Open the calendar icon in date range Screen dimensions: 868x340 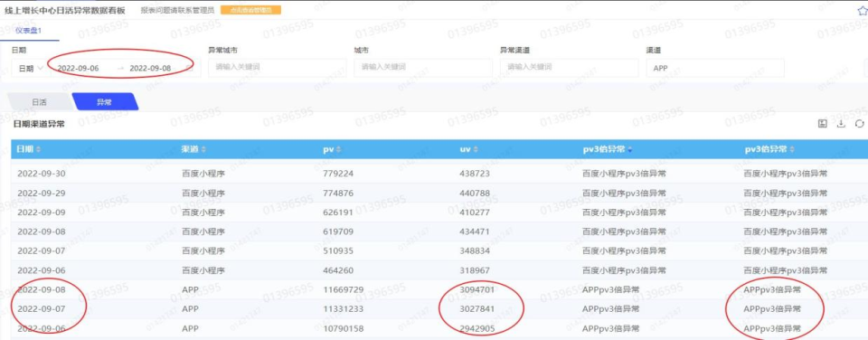190,68
